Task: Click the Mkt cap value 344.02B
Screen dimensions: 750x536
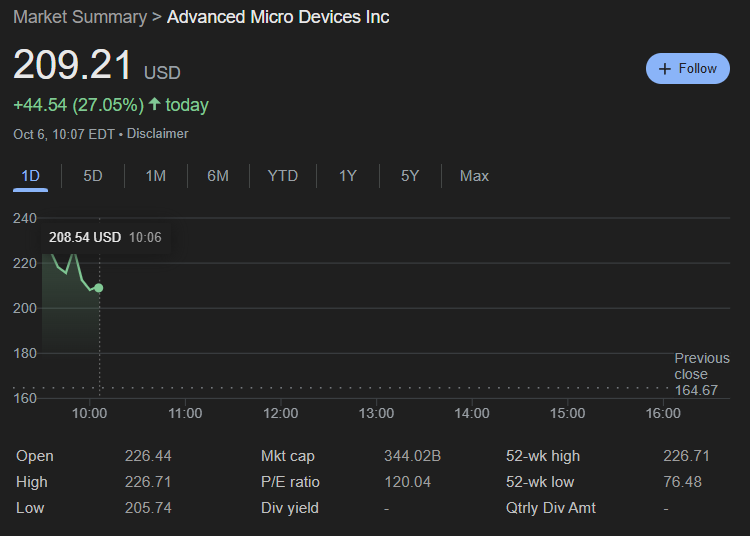Action: (x=412, y=456)
